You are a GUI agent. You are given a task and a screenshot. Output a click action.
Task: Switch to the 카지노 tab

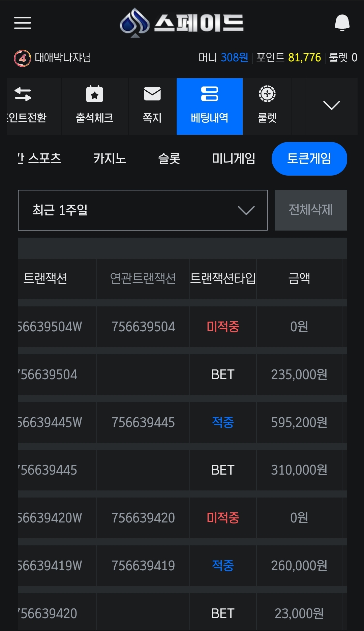110,158
